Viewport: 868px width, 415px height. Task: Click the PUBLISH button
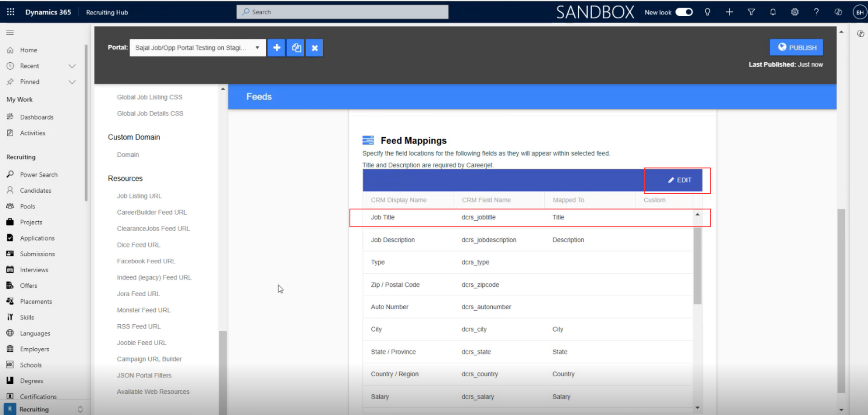pos(797,47)
